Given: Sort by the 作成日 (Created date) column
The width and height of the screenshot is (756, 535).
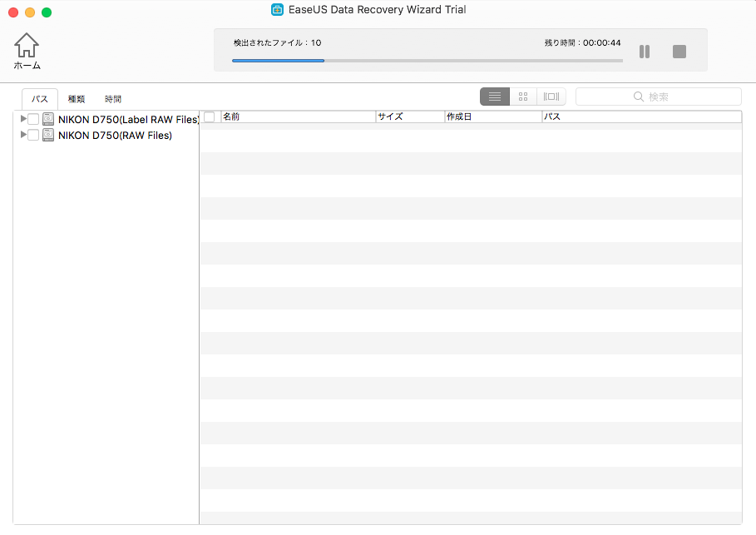Looking at the screenshot, I should point(493,116).
